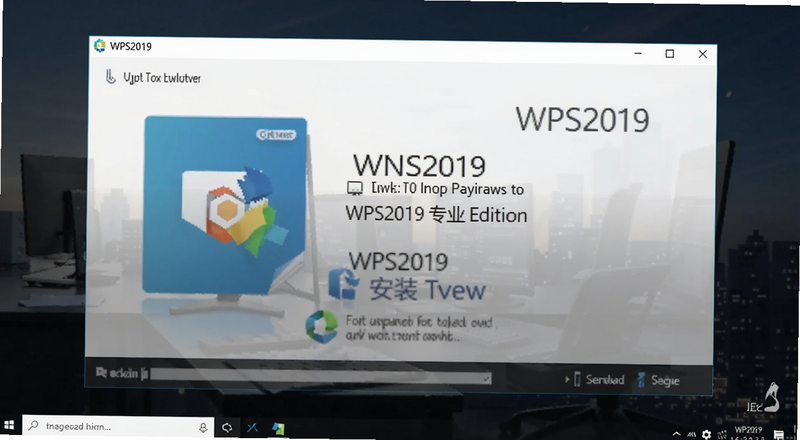The image size is (800, 440).
Task: Click the green circular refresh icon
Action: click(x=321, y=326)
